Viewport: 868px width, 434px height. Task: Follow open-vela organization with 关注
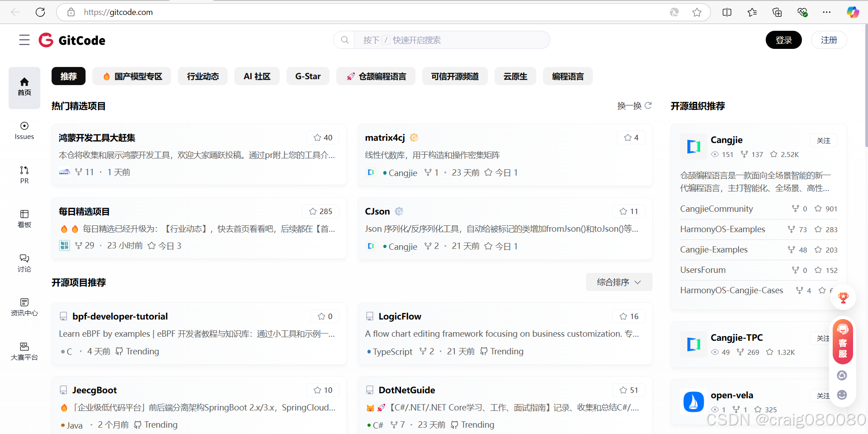(x=823, y=396)
